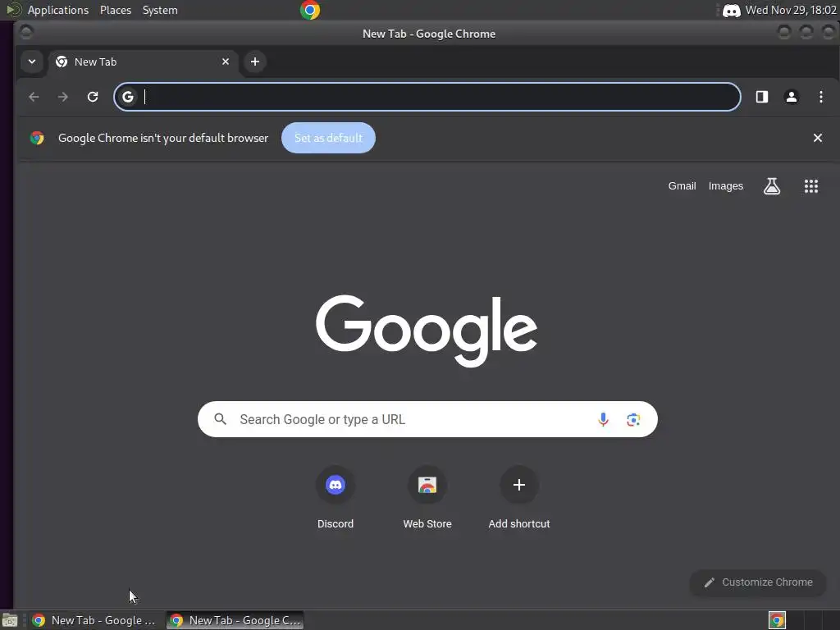Click the window menu button in title bar

(25, 33)
